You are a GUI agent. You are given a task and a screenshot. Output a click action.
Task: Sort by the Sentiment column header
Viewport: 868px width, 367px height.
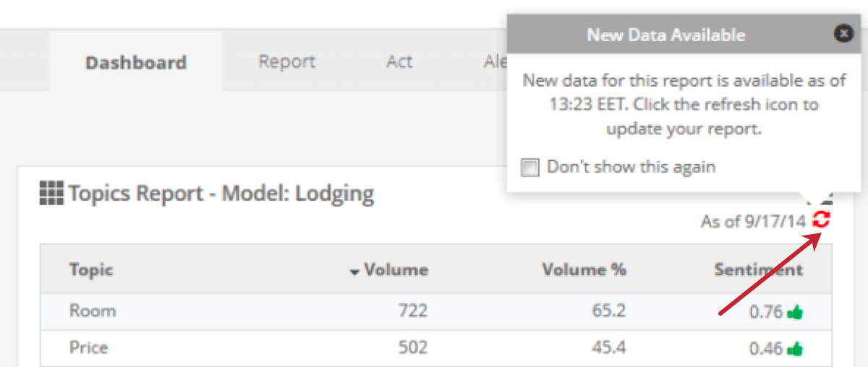click(x=758, y=270)
